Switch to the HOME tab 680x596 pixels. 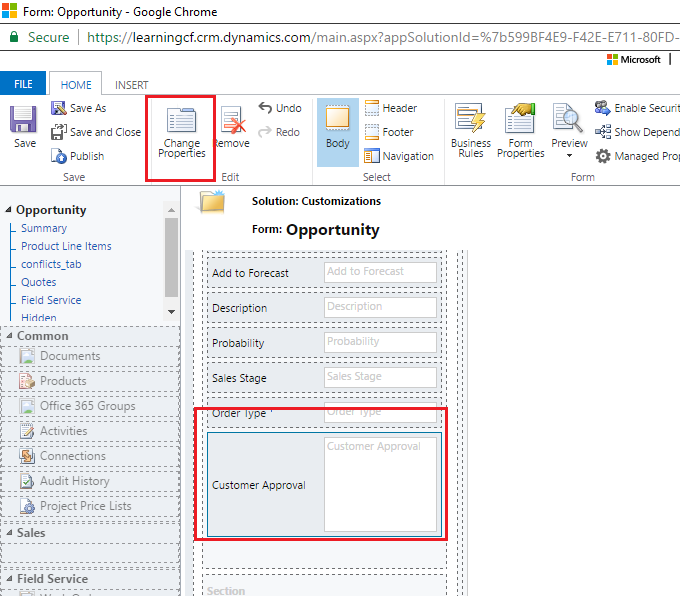coord(76,85)
